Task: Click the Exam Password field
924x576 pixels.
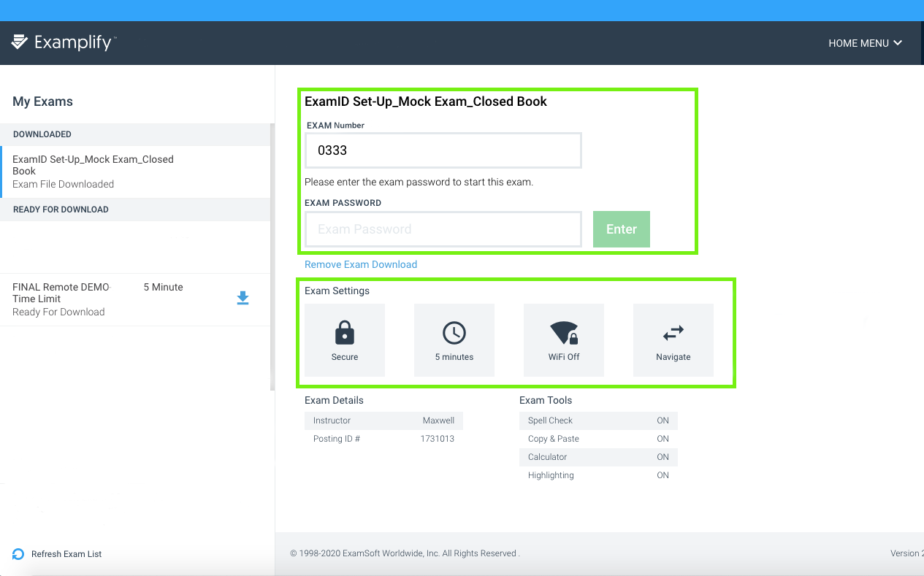Action: [443, 229]
